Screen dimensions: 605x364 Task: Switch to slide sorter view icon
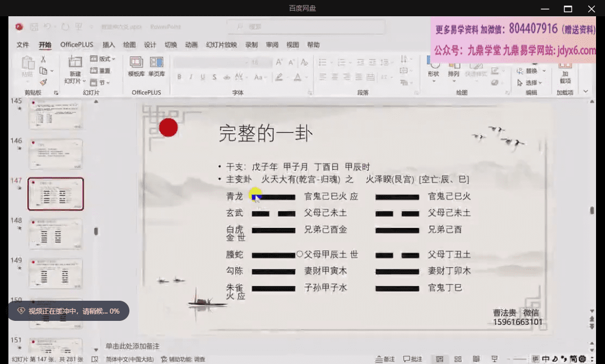[458, 359]
